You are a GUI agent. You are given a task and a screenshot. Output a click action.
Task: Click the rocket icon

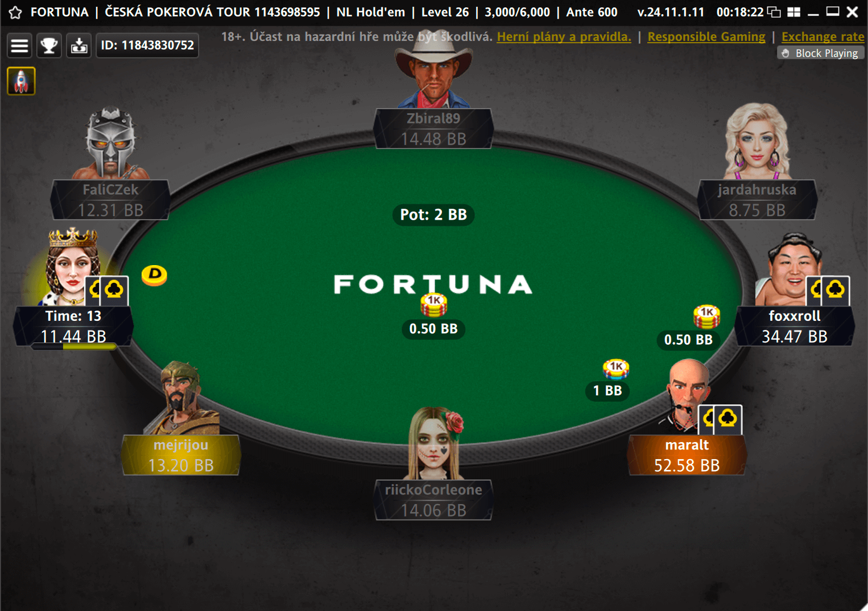tap(21, 81)
